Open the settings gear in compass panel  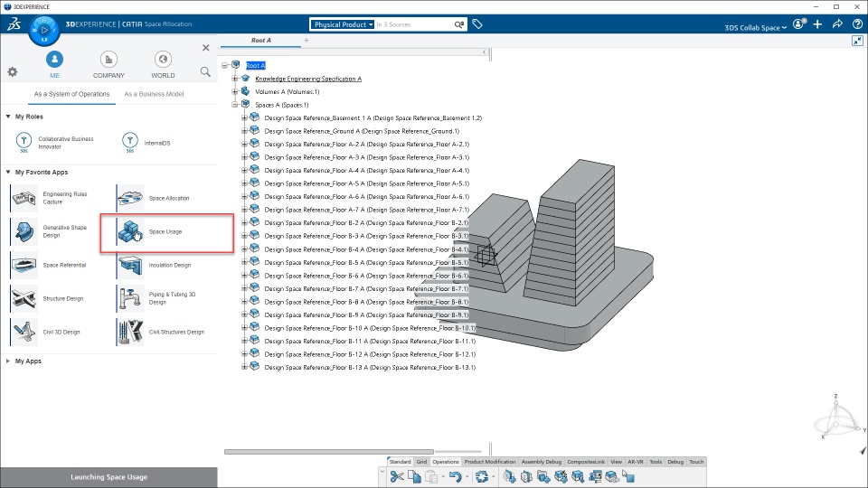click(12, 71)
